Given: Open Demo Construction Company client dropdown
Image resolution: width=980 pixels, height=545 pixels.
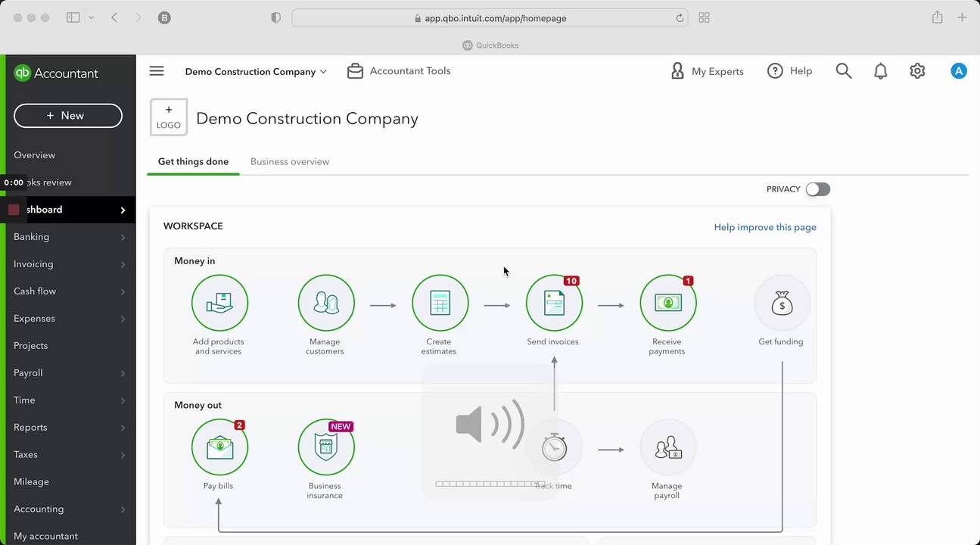Looking at the screenshot, I should [256, 72].
